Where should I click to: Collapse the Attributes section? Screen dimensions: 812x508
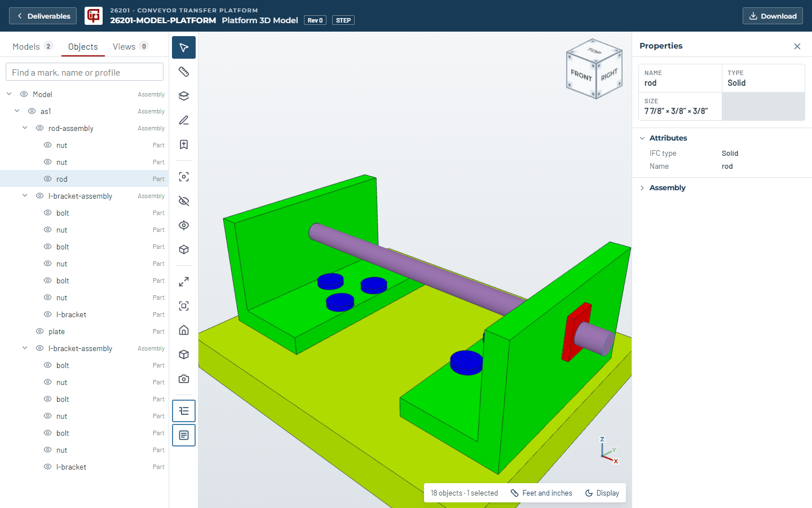pos(642,138)
